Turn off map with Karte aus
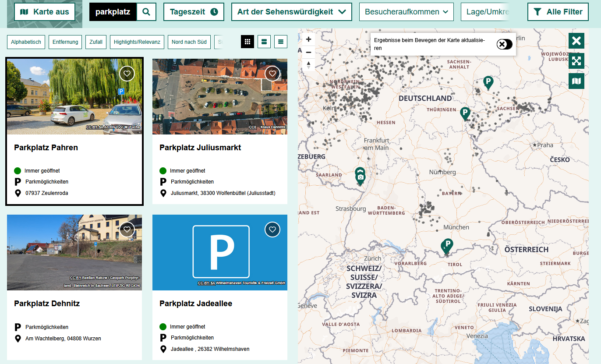This screenshot has height=364, width=601. click(45, 12)
